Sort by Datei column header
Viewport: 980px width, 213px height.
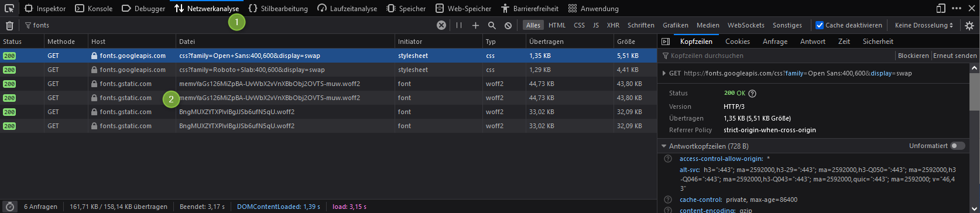coord(285,42)
